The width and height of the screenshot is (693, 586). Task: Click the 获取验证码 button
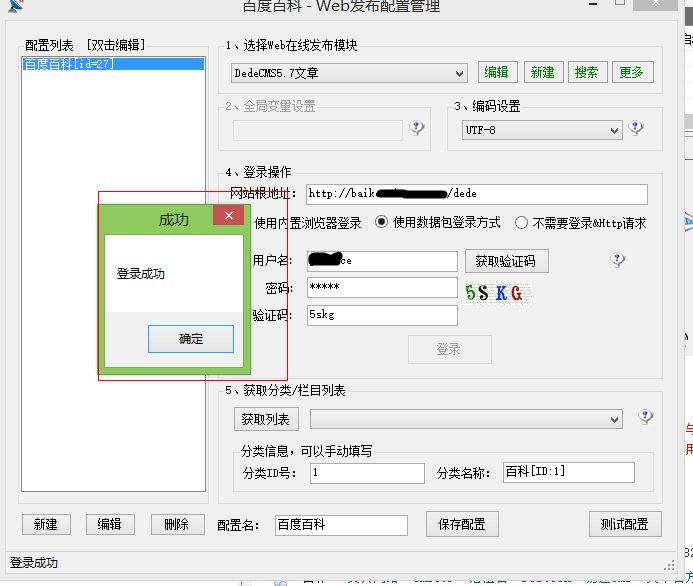(506, 261)
